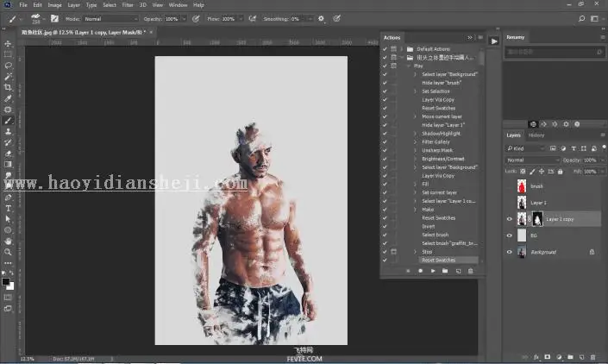Select the Eyedropper tool
The image size is (608, 364).
click(8, 98)
